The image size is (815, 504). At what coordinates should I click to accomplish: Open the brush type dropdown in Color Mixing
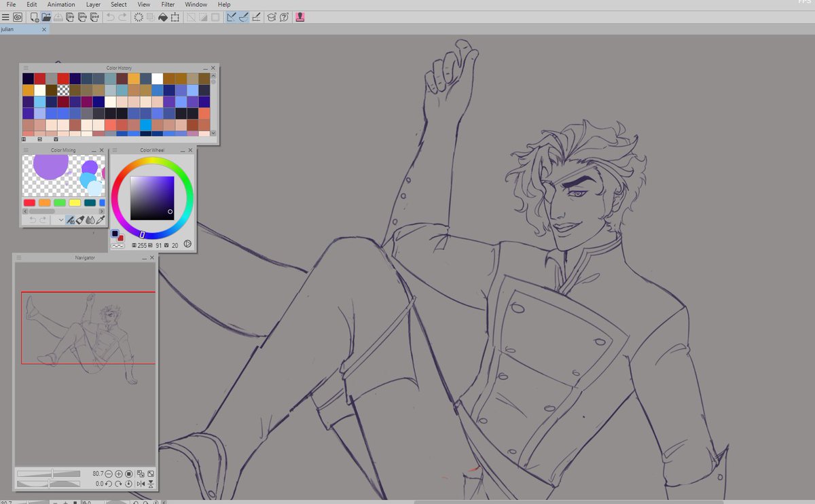coord(61,219)
